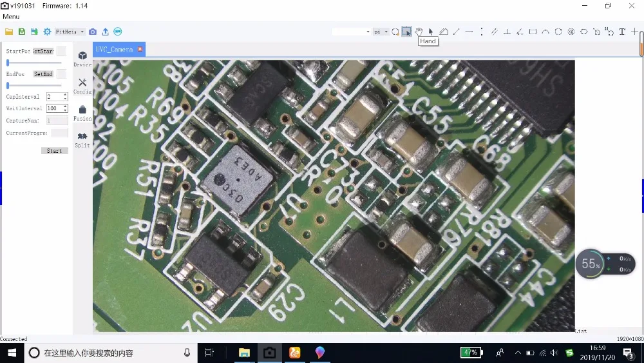Click the save-as disk icon

pyautogui.click(x=35, y=32)
